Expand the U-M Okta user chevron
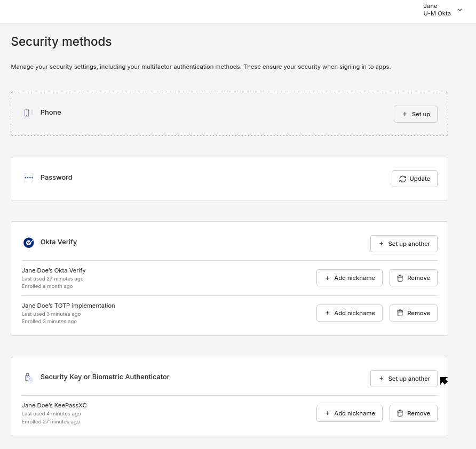Image resolution: width=476 pixels, height=449 pixels. [459, 10]
